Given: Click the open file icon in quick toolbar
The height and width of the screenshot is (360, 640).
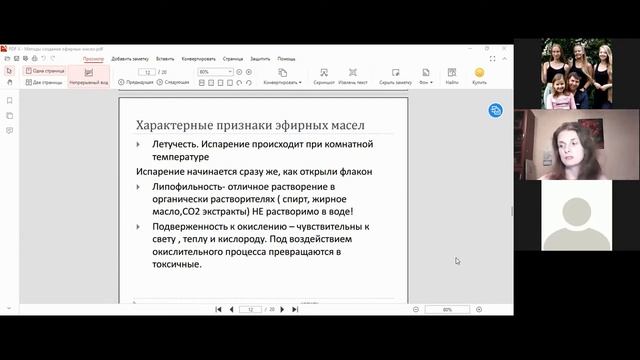Looking at the screenshot, I should click(x=7, y=59).
